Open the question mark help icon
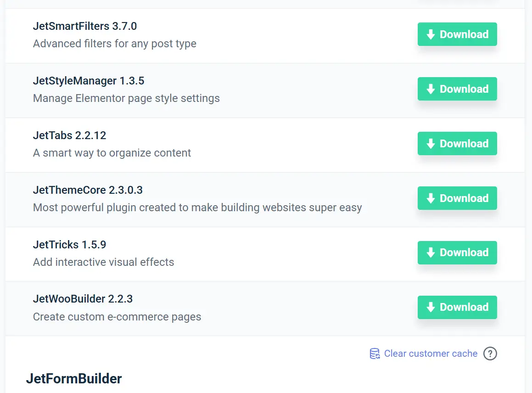The image size is (532, 393). point(490,354)
